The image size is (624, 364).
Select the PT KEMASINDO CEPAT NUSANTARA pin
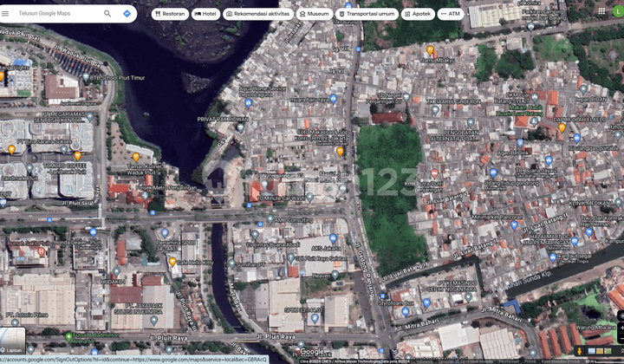click(x=468, y=297)
